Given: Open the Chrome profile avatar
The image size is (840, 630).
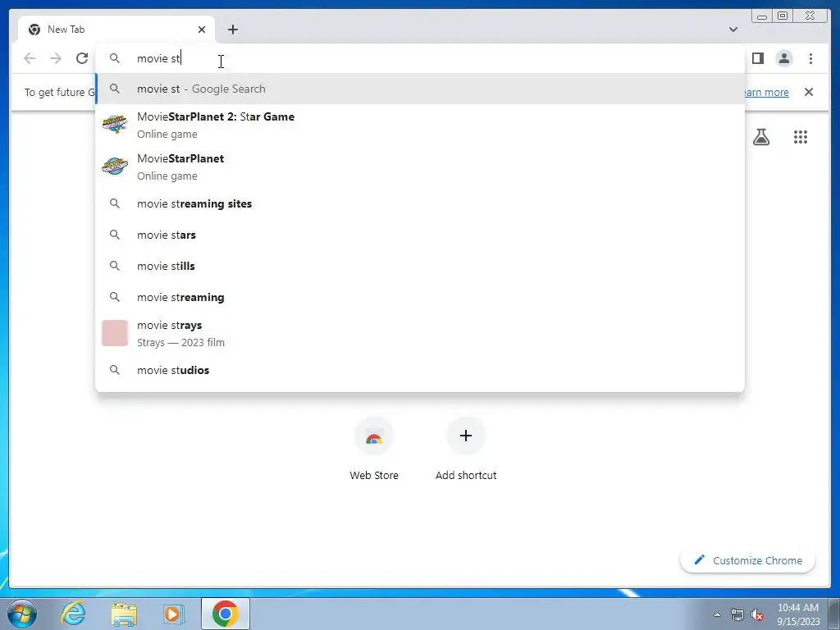Looking at the screenshot, I should (783, 58).
